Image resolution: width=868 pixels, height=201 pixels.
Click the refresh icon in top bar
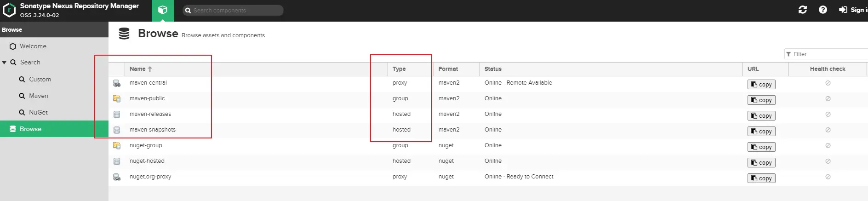click(803, 10)
